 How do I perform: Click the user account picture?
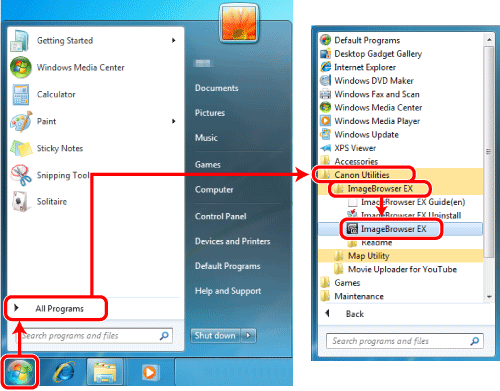tap(239, 23)
